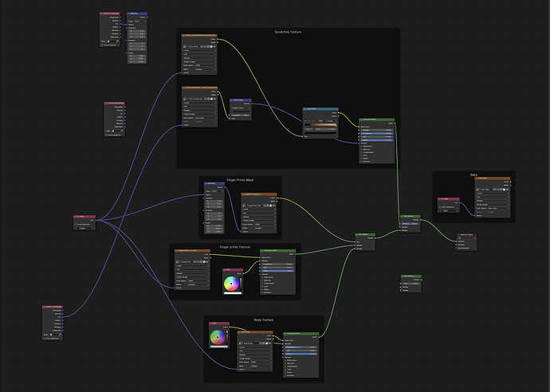This screenshot has width=550, height=392.
Task: Open the UV map selector in the Bake UV Map node
Action: point(449,210)
